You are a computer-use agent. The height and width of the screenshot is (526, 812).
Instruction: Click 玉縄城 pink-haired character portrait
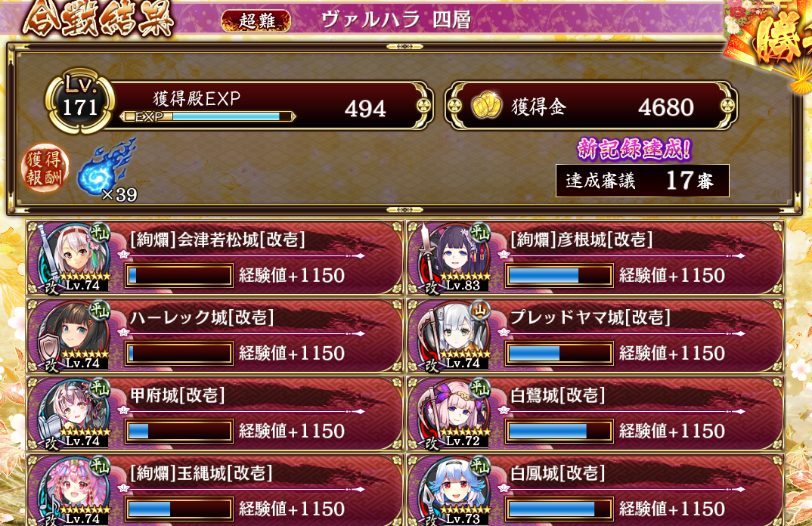[71, 490]
